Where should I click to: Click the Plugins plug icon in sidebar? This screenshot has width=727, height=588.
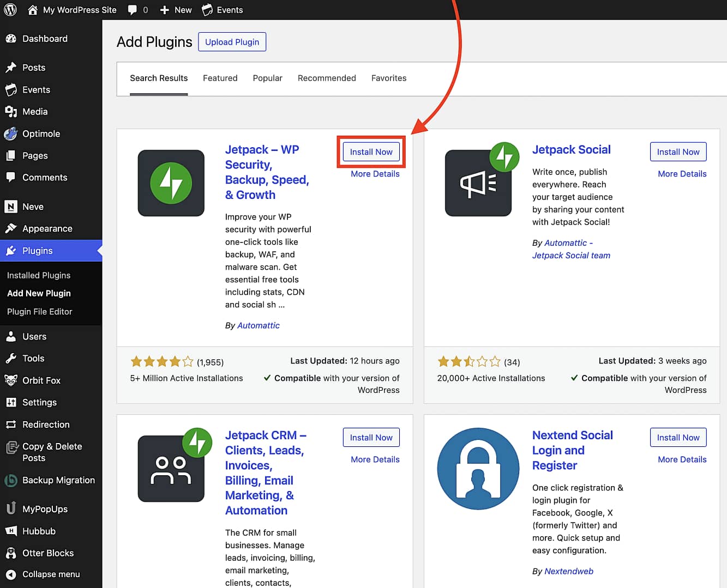[11, 251]
